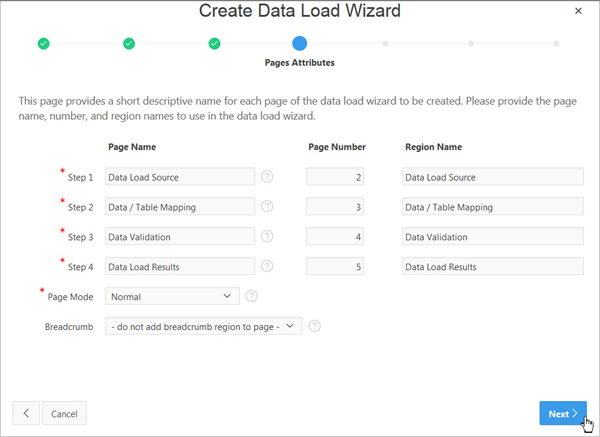Cancel the wizard
The height and width of the screenshot is (437, 600).
pyautogui.click(x=64, y=413)
